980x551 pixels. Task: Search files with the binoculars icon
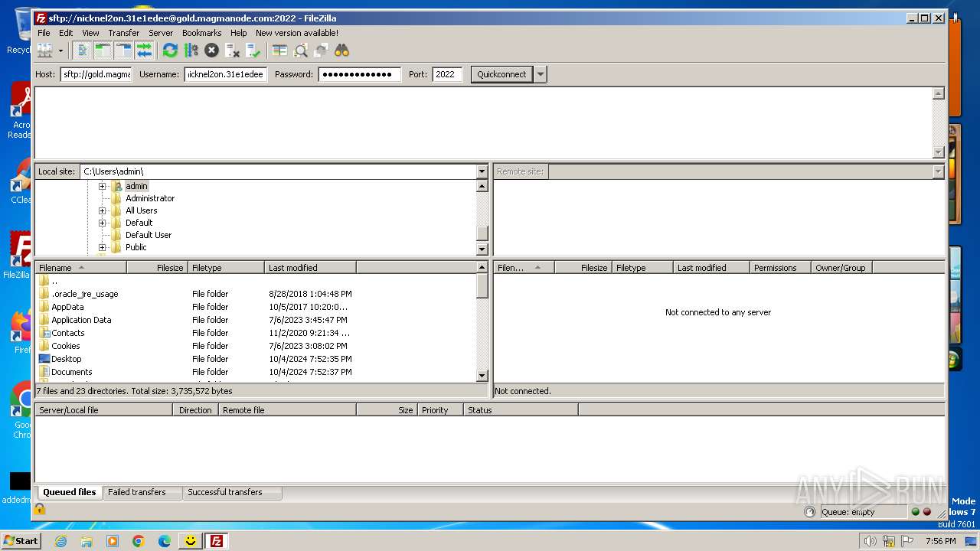[341, 51]
